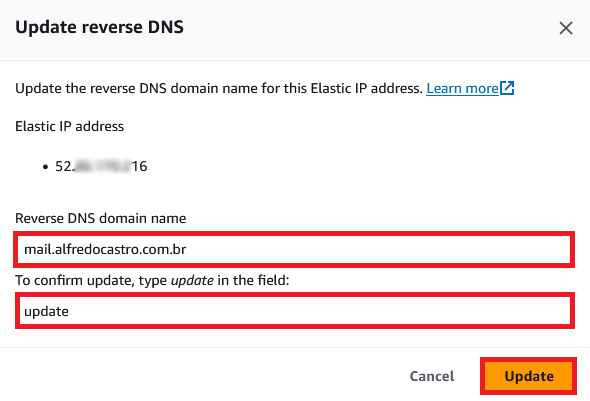The image size is (590, 401).
Task: Focus the Reverse DNS domain name field
Action: [294, 249]
